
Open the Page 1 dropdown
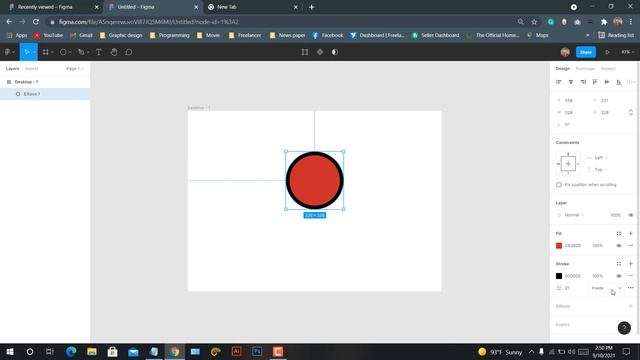point(75,69)
